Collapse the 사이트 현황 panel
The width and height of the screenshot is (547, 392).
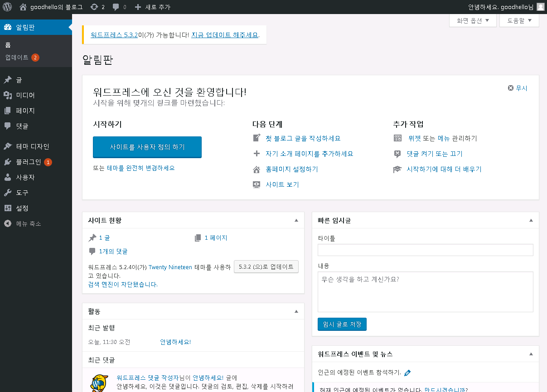(296, 220)
